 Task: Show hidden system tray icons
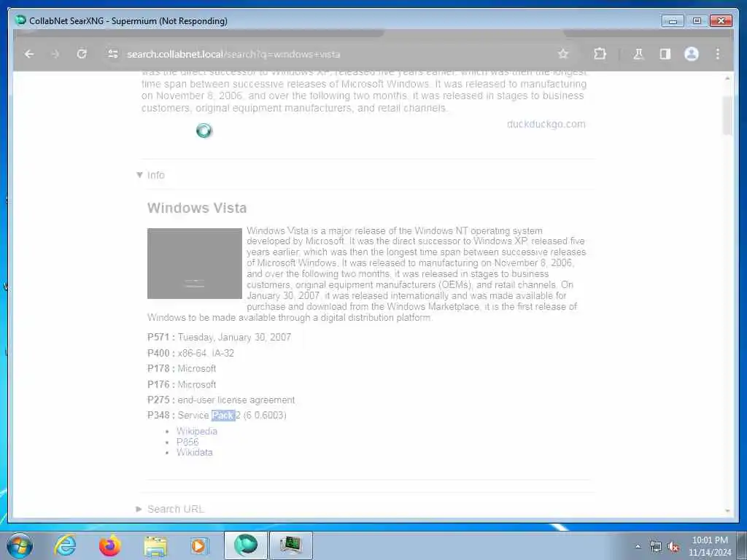(638, 546)
